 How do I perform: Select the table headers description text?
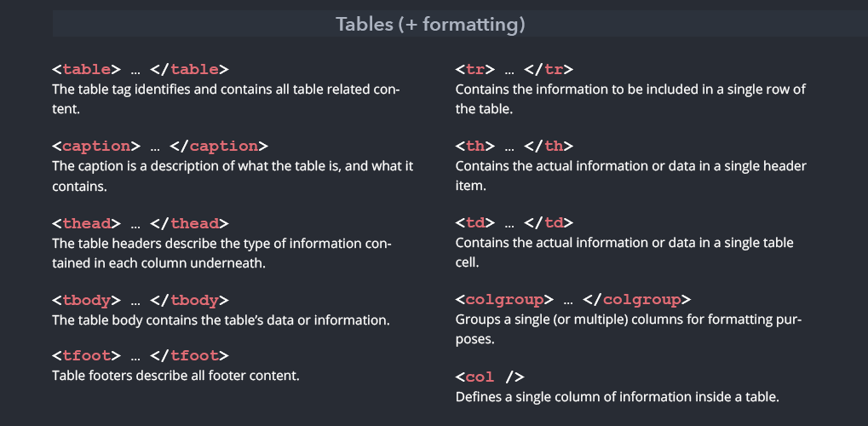(x=222, y=253)
